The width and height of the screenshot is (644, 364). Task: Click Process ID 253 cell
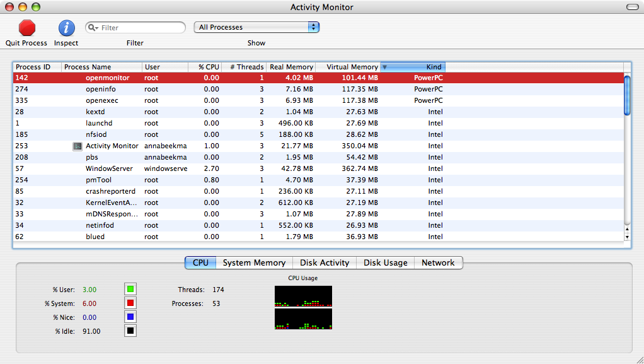[x=22, y=146]
